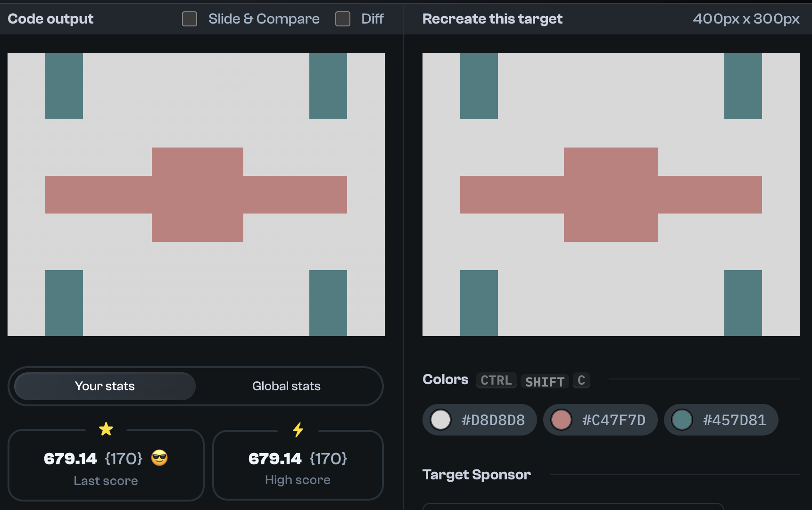Click the Recreate this target image
Viewport: 812px width, 510px height.
611,195
